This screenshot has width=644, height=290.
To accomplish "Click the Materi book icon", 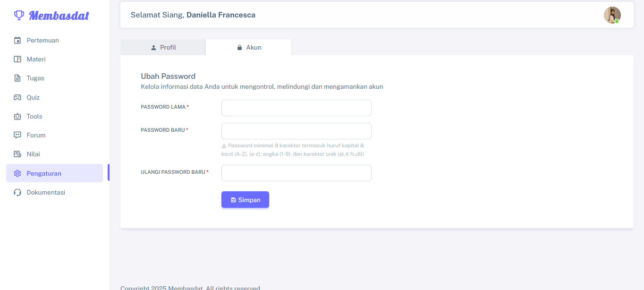I will pos(17,59).
